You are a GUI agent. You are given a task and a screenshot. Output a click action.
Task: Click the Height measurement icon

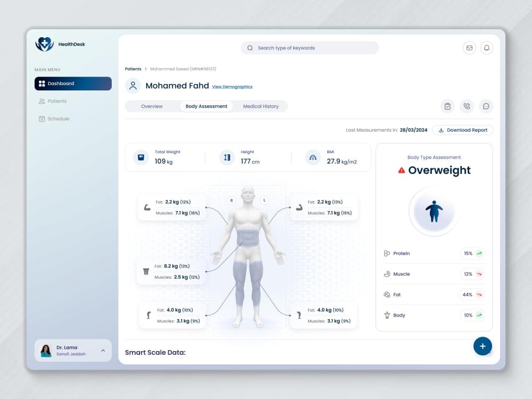(x=227, y=157)
